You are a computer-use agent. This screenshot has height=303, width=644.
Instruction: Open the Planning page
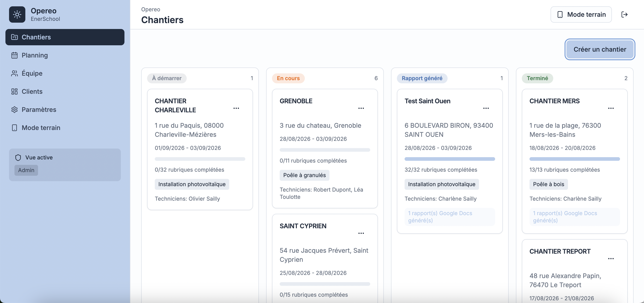pos(65,55)
